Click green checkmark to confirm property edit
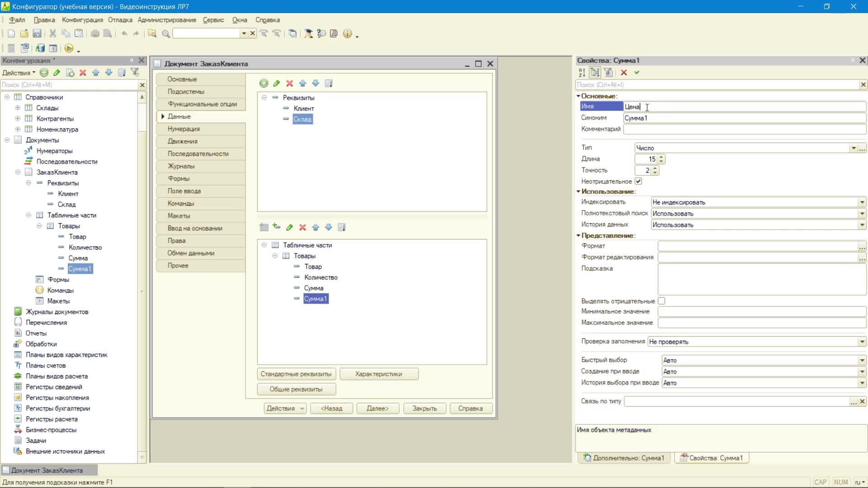The height and width of the screenshot is (488, 868). click(637, 72)
